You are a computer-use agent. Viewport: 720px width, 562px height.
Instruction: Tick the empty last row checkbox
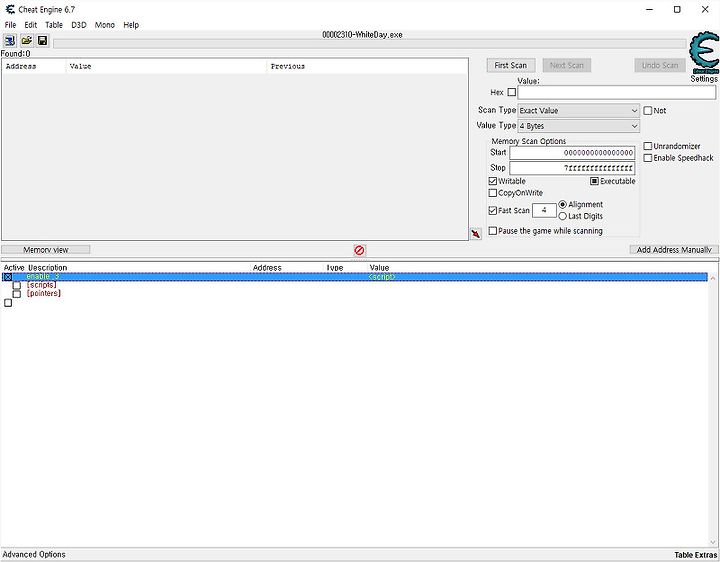(x=8, y=303)
